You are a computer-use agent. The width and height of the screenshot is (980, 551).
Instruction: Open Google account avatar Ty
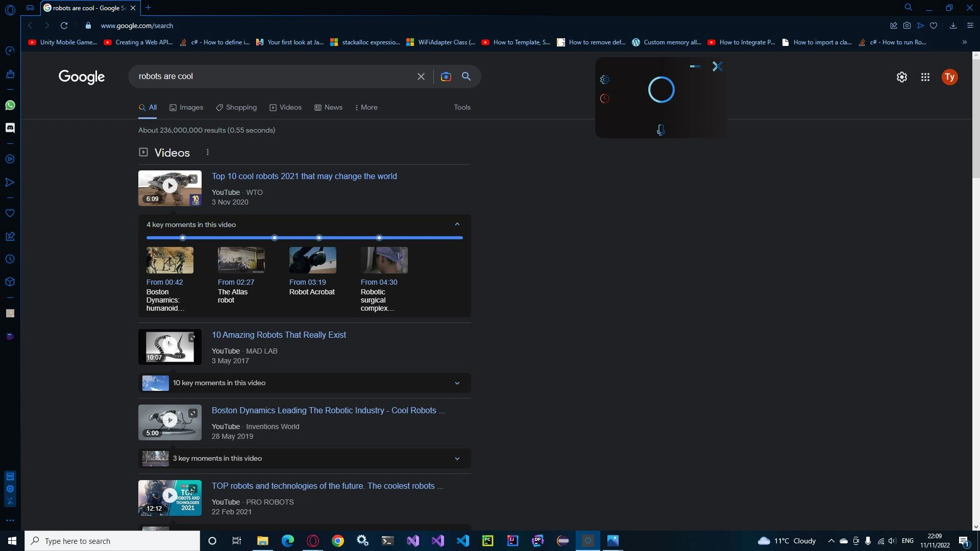pyautogui.click(x=949, y=77)
